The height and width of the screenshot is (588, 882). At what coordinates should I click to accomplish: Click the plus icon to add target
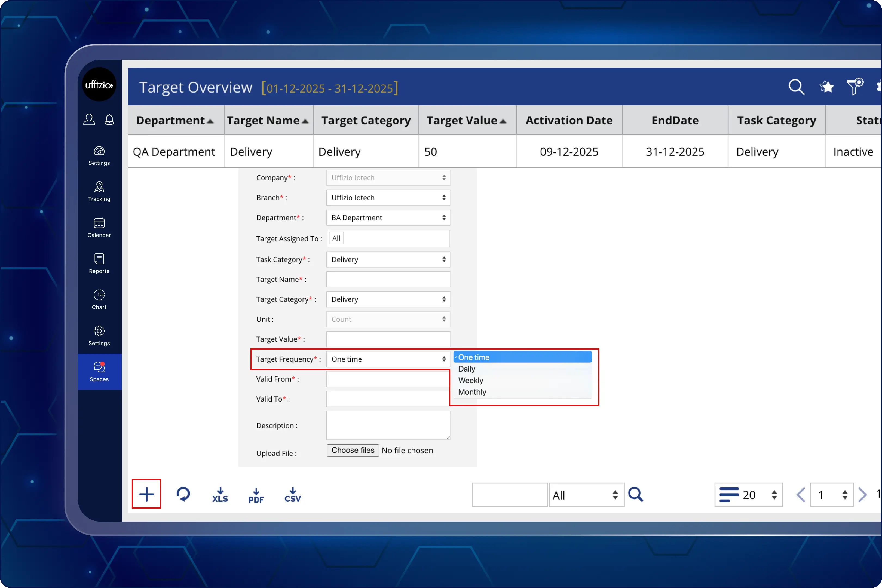click(146, 494)
